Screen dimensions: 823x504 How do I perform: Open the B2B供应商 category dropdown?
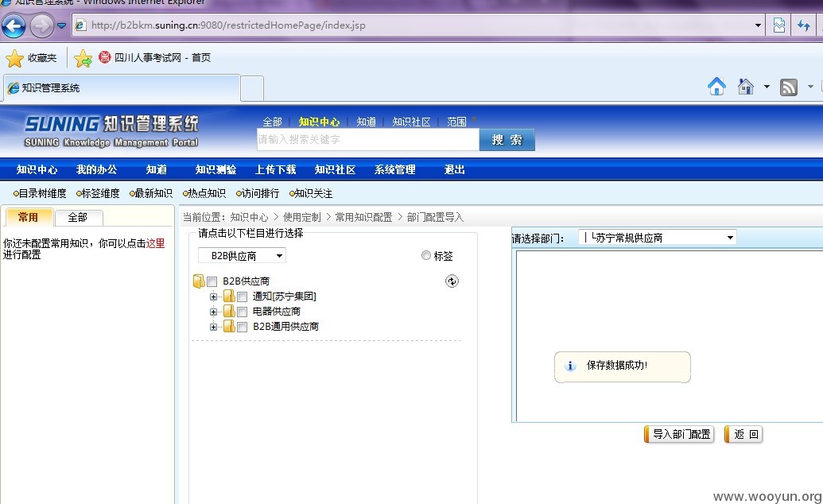242,256
